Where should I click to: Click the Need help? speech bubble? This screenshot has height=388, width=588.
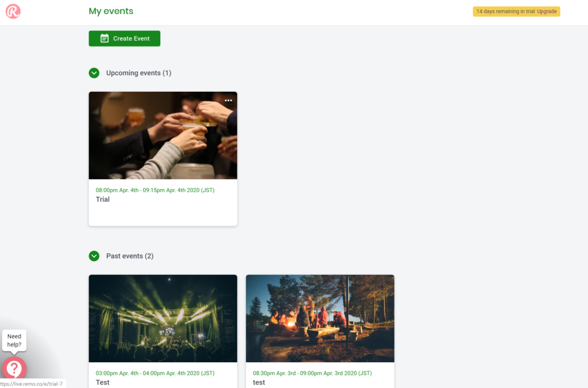[14, 340]
